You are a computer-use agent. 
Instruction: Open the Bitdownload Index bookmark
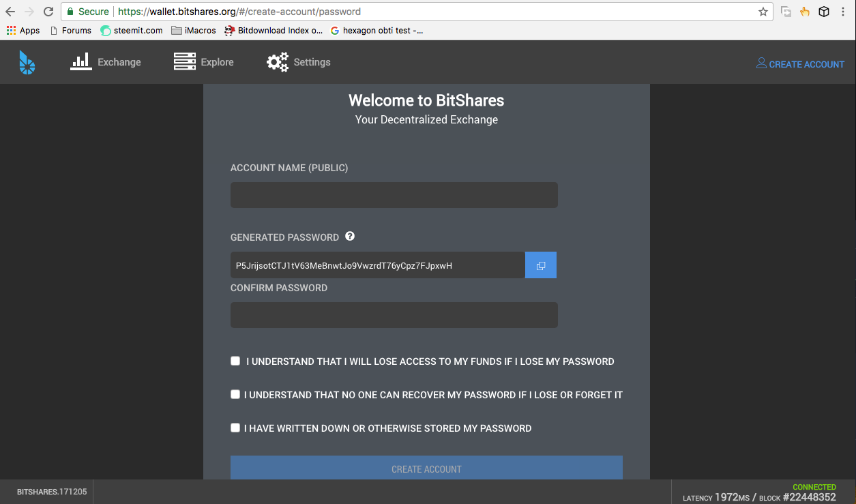274,30
